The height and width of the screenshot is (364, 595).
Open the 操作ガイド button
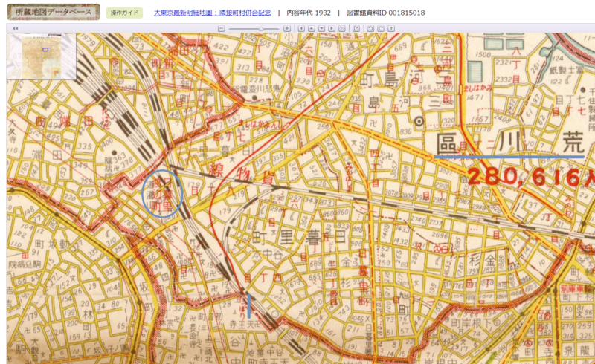(124, 13)
